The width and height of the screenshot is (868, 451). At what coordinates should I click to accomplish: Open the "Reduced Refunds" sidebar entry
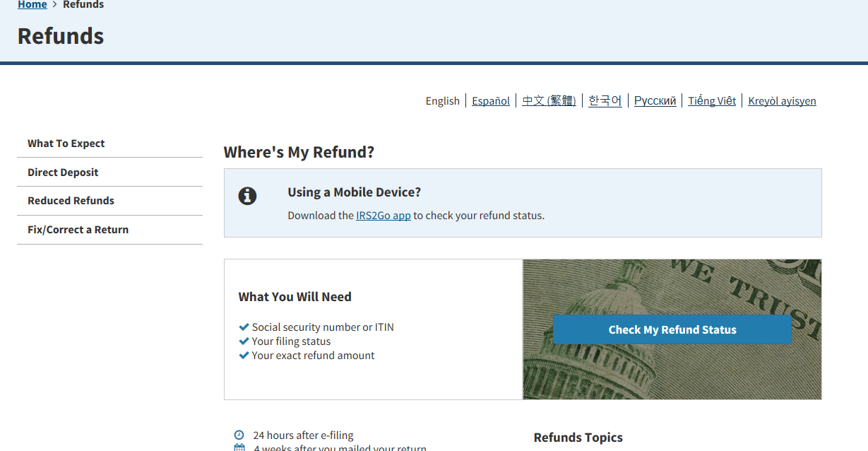point(71,200)
